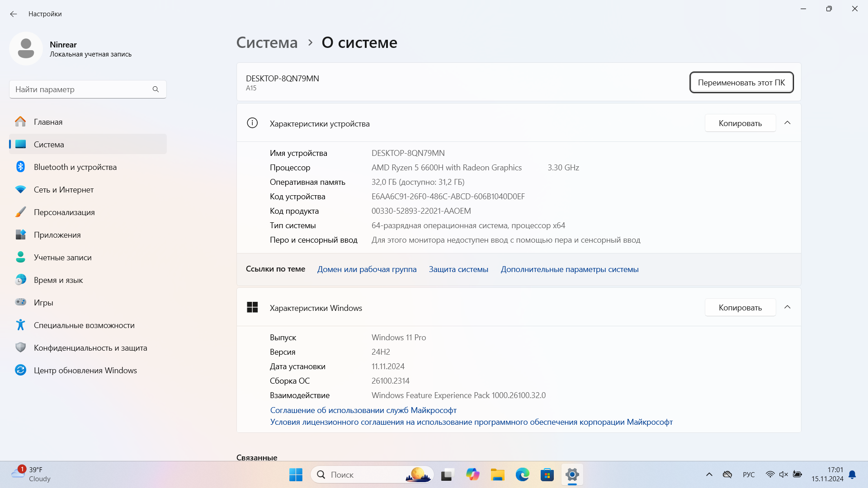The height and width of the screenshot is (488, 868).
Task: Click the Privacy and security shield icon
Action: pyautogui.click(x=20, y=347)
